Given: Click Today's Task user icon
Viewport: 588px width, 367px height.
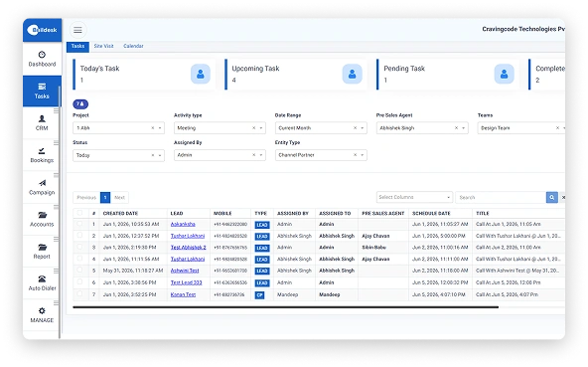Looking at the screenshot, I should 201,74.
